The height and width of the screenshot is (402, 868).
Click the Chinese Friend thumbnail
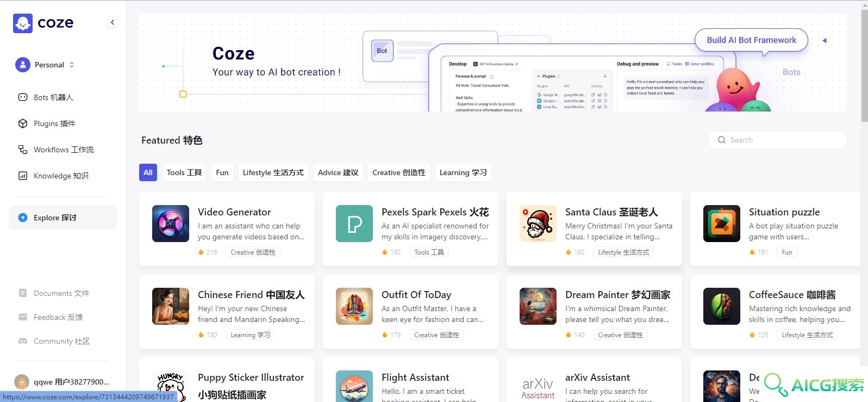pos(171,306)
